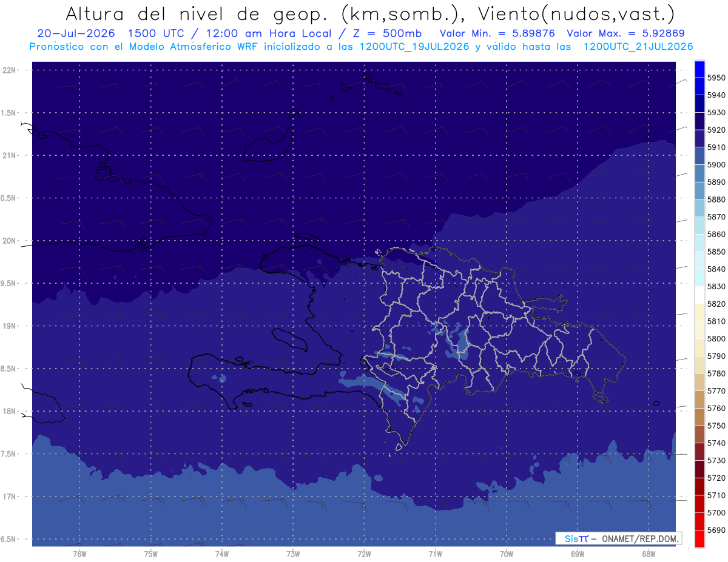
Task: Click the color scale label 5720
Action: pos(716,478)
